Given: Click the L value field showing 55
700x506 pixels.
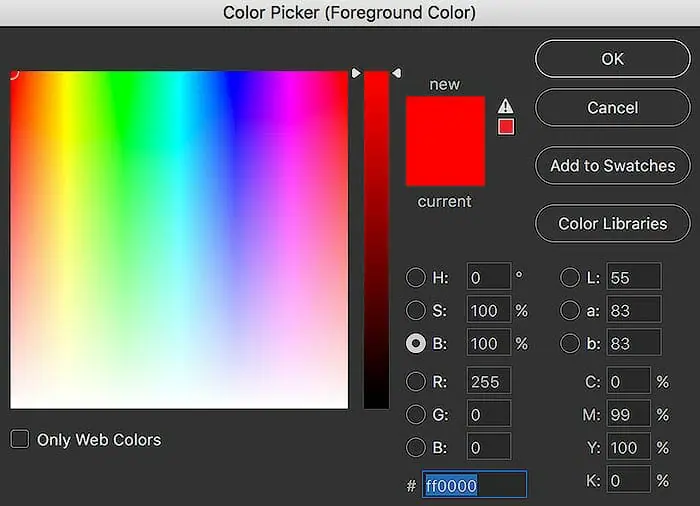Looking at the screenshot, I should tap(634, 277).
